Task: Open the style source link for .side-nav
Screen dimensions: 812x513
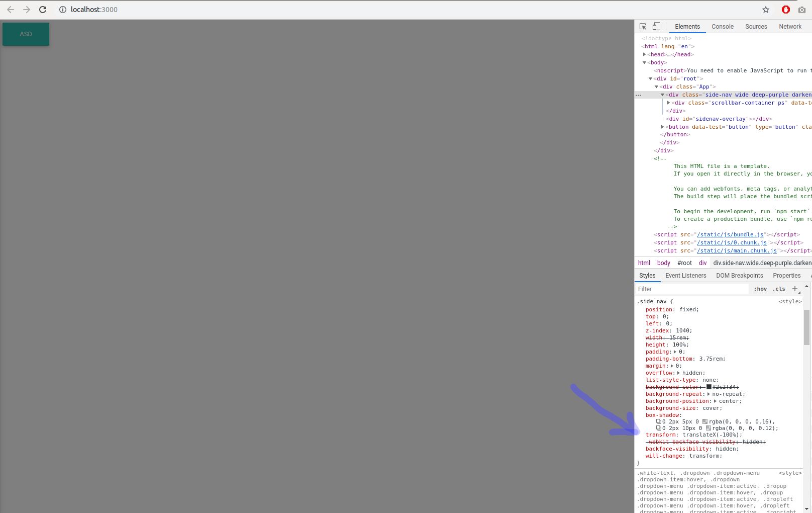Action: [x=790, y=301]
